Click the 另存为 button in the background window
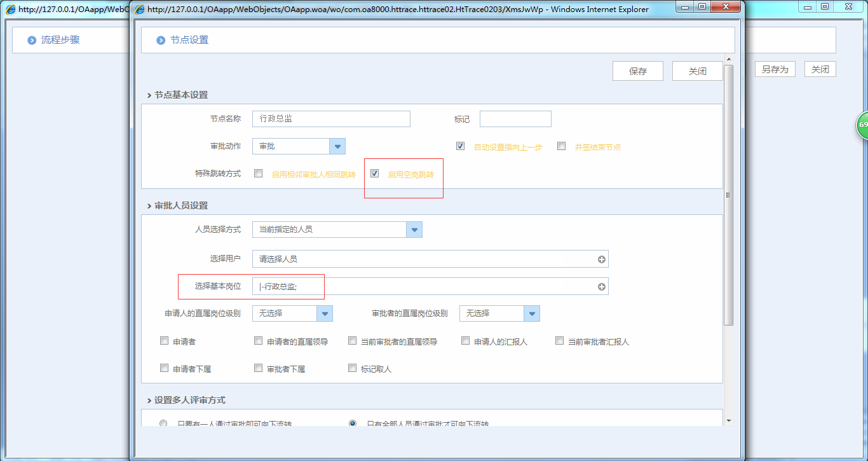The height and width of the screenshot is (461, 868). point(775,68)
